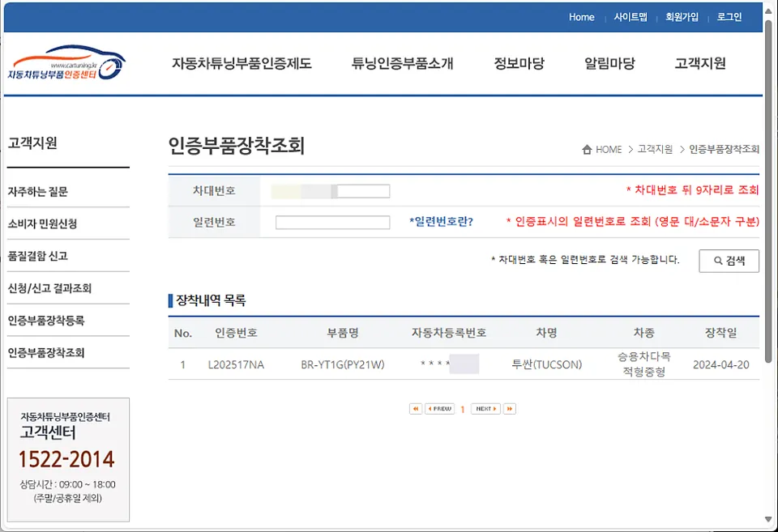Open the Home link in top bar

[582, 17]
